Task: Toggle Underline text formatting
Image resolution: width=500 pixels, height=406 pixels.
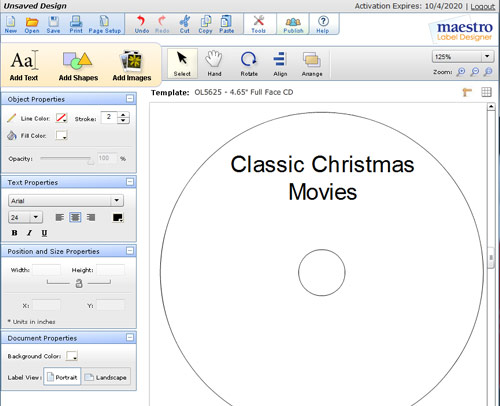Action: pos(44,233)
